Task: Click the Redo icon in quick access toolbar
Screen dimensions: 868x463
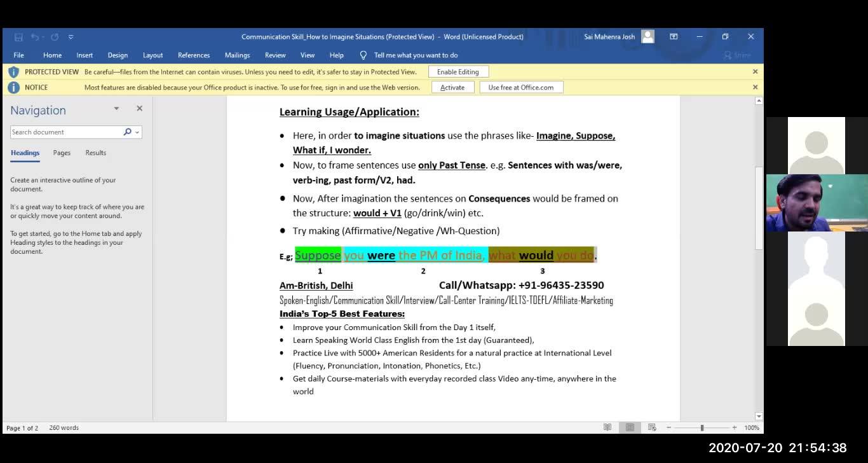Action: pos(55,37)
